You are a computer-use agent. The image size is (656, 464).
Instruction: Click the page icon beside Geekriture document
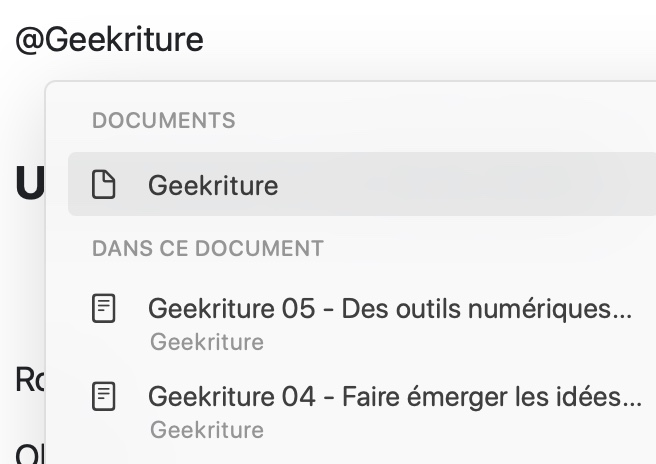click(103, 184)
